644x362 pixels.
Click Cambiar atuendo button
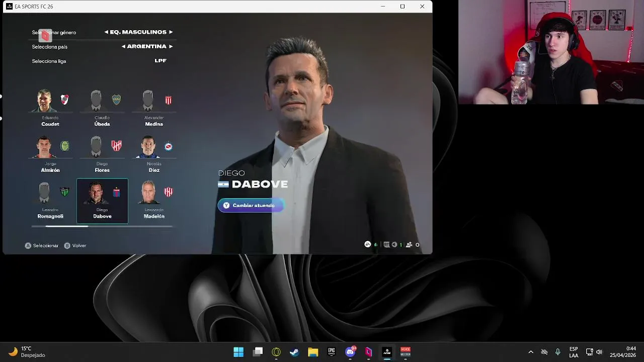251,206
